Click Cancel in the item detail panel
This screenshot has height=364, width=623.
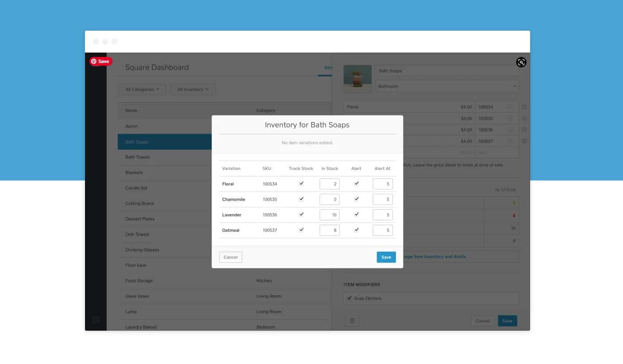(482, 321)
